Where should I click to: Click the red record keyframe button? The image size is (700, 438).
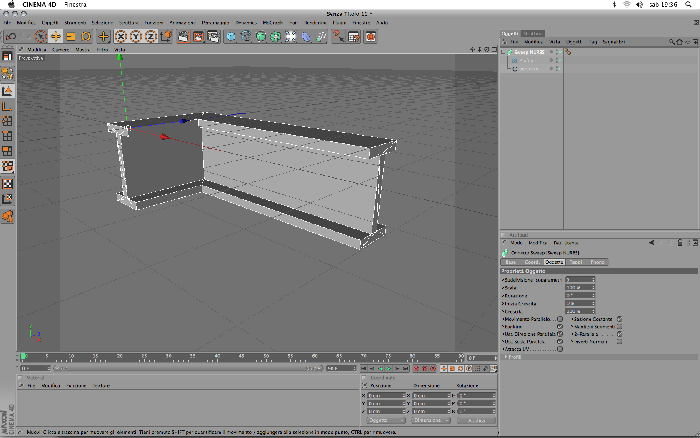416,368
